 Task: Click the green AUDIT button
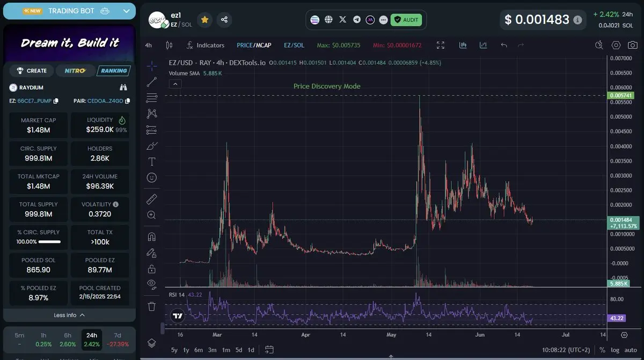[x=406, y=20]
